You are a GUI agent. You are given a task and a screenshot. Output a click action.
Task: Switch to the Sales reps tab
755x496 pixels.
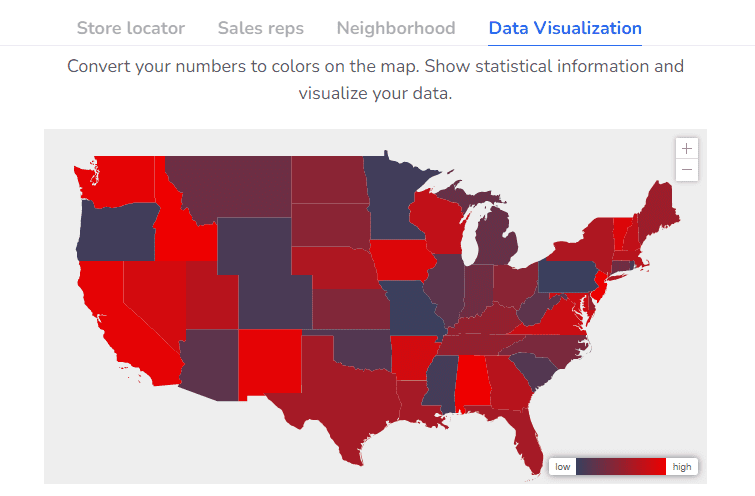tap(261, 28)
